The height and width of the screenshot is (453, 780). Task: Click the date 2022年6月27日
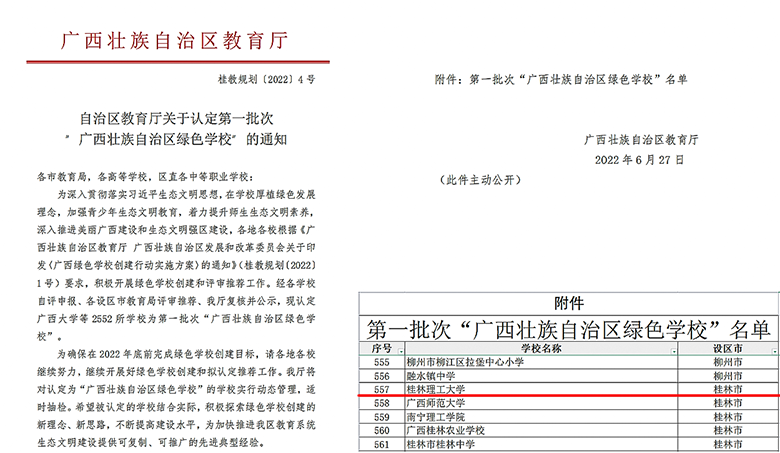pos(639,160)
